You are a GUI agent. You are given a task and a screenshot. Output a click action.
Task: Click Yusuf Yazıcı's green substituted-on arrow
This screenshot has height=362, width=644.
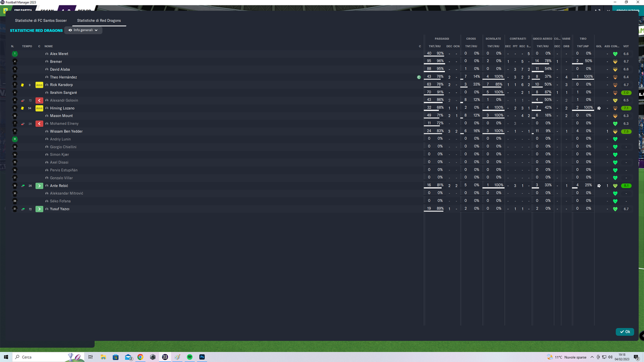[39, 209]
